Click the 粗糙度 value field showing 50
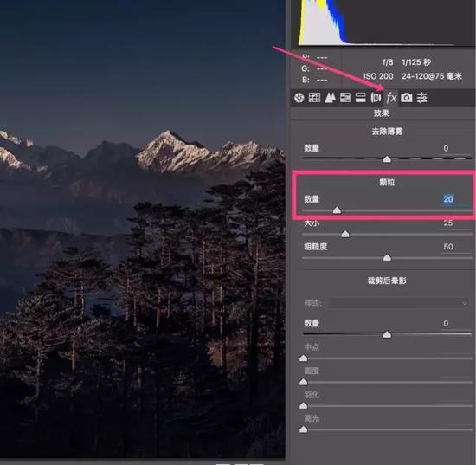 pos(448,247)
